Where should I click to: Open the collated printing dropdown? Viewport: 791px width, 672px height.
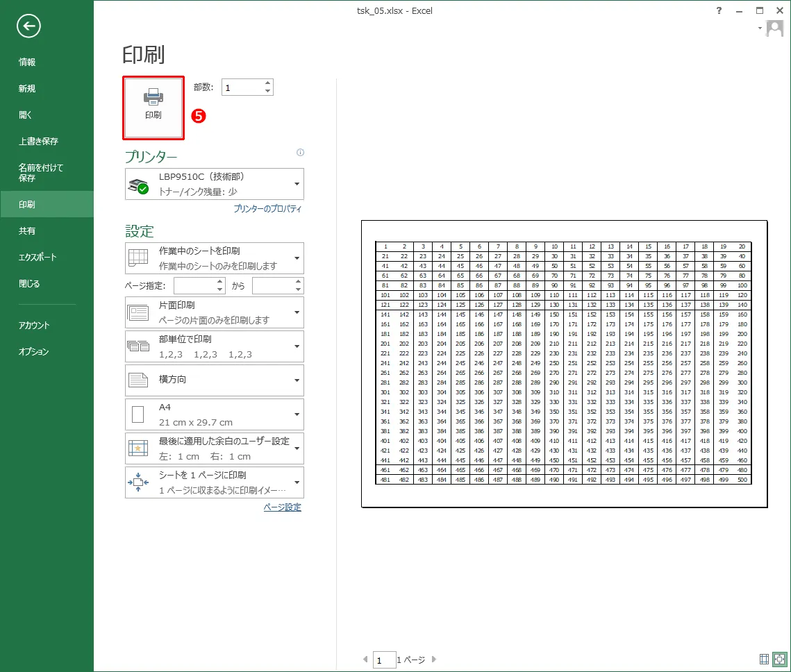215,346
